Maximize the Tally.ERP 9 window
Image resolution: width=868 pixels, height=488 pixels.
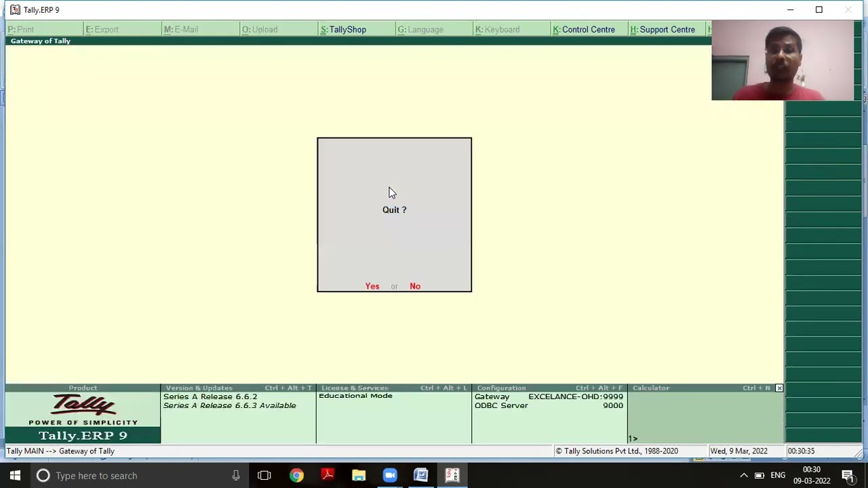click(819, 9)
